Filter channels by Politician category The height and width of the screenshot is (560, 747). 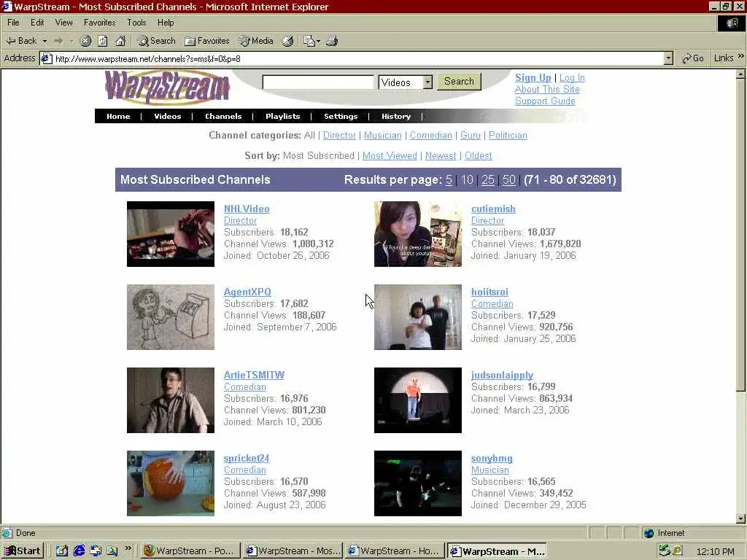coord(508,135)
